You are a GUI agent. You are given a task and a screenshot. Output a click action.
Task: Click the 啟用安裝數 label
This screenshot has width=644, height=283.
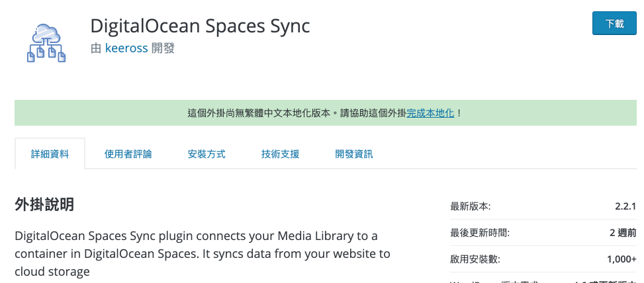pos(475,259)
